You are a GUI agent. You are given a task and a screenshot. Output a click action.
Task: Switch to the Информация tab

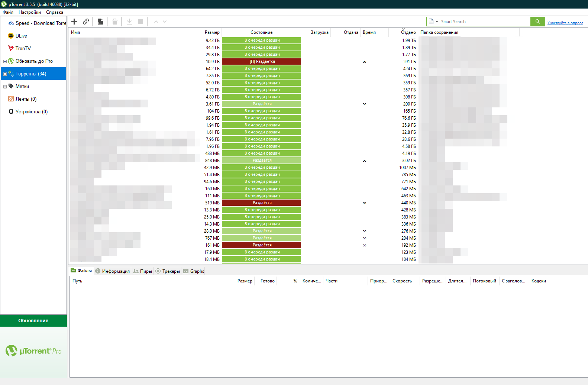112,271
